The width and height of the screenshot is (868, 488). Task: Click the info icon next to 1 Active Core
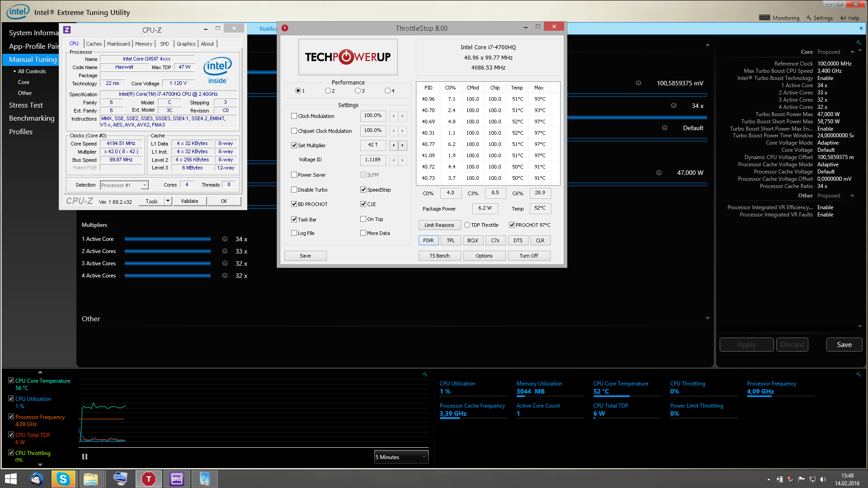point(225,239)
